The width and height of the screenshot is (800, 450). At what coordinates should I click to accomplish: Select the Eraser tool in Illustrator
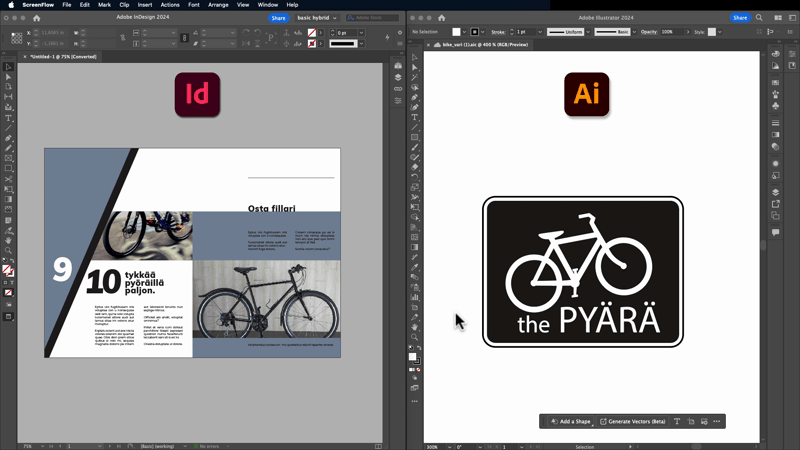[x=415, y=167]
